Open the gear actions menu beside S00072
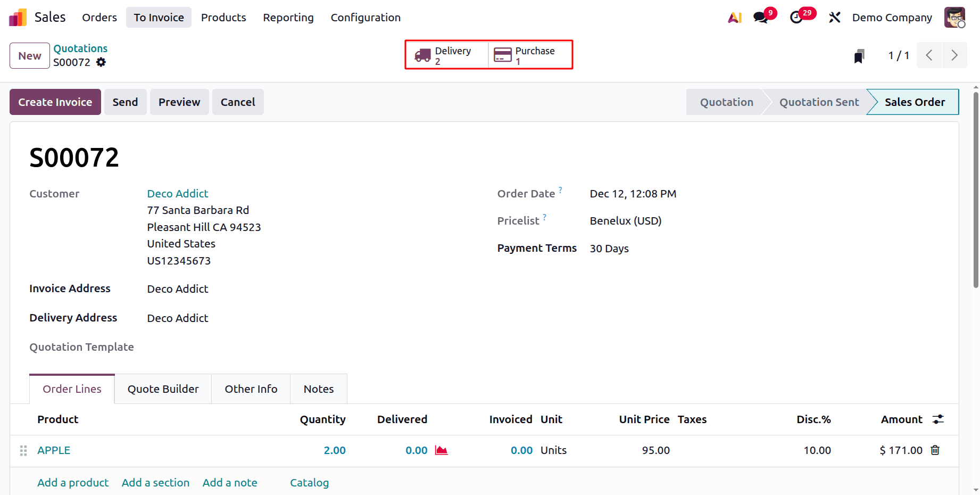 pos(101,62)
